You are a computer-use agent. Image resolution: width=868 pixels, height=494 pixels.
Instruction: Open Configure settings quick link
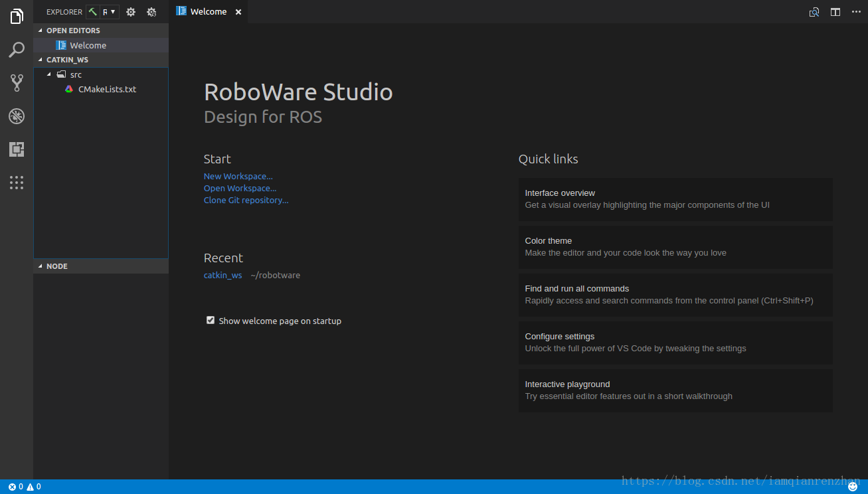tap(675, 343)
